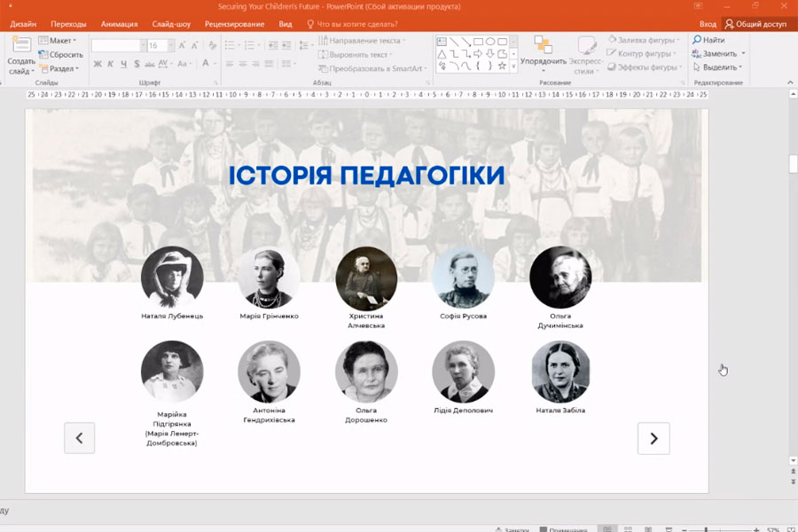
Task: Open the Раздел section dropdown
Action: point(63,68)
